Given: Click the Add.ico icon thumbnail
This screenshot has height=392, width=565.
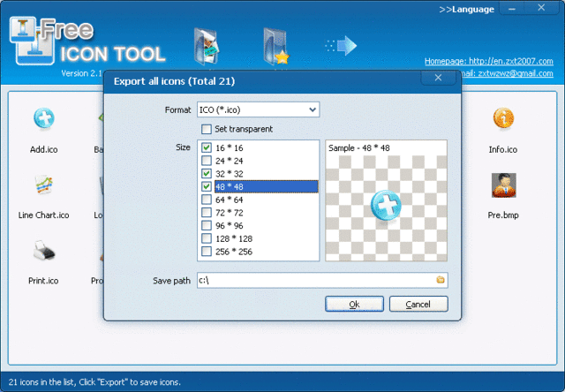Looking at the screenshot, I should point(44,118).
